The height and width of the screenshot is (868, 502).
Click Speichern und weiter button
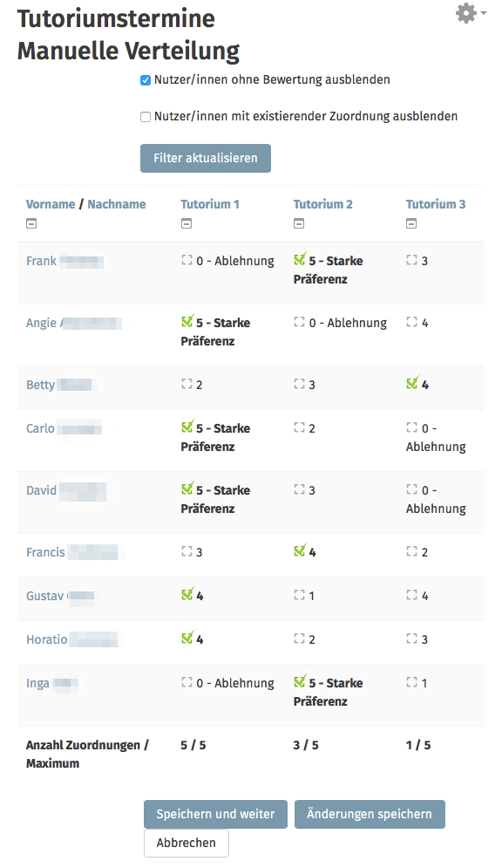(215, 814)
